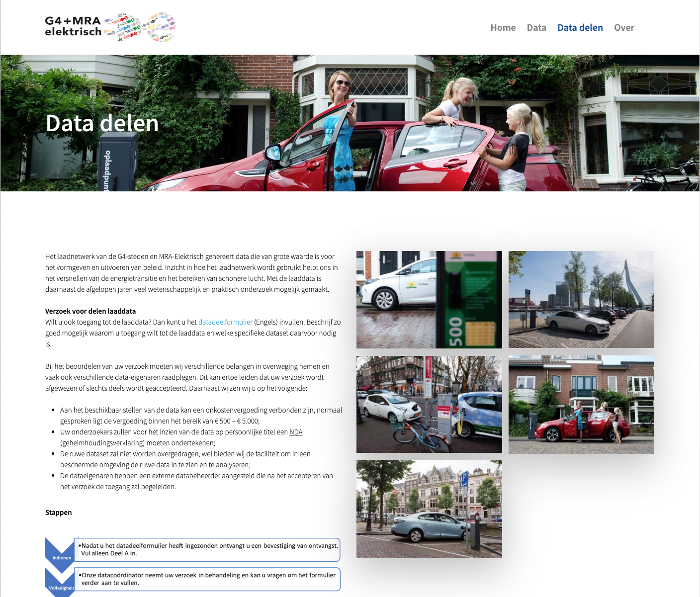Open the datadeelformulier link
700x597 pixels.
click(225, 322)
